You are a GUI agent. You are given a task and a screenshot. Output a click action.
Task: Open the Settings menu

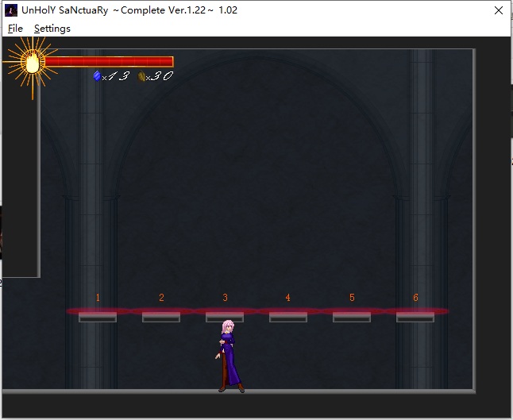click(52, 29)
